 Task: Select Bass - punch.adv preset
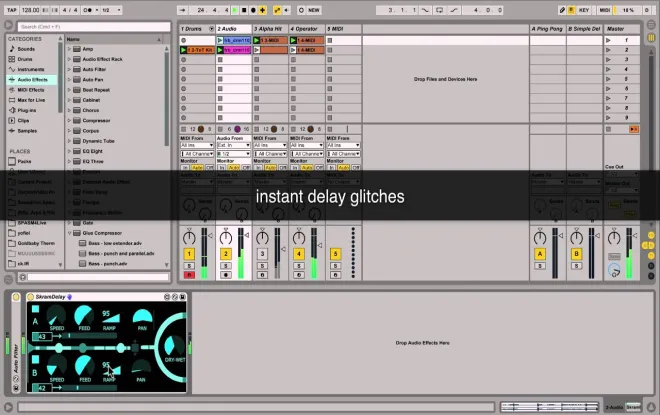click(108, 263)
